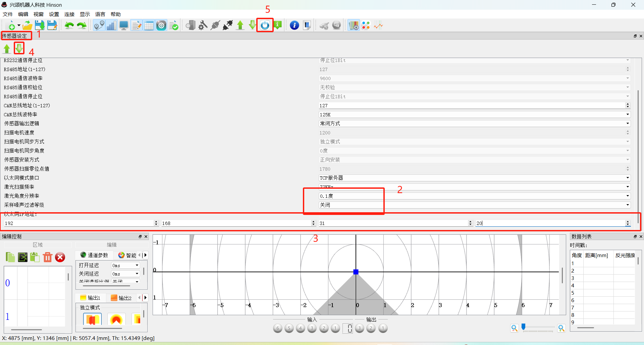Toggle the data table toolbar icon

[149, 25]
